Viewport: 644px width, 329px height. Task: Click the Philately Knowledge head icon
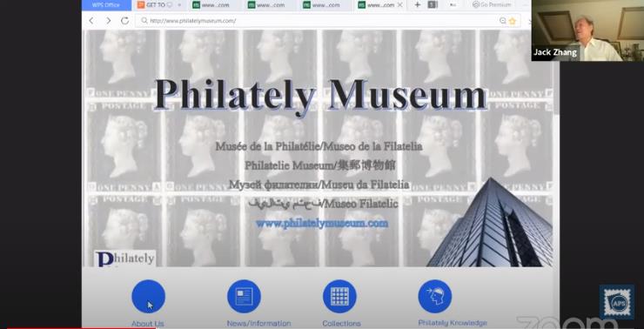point(435,296)
